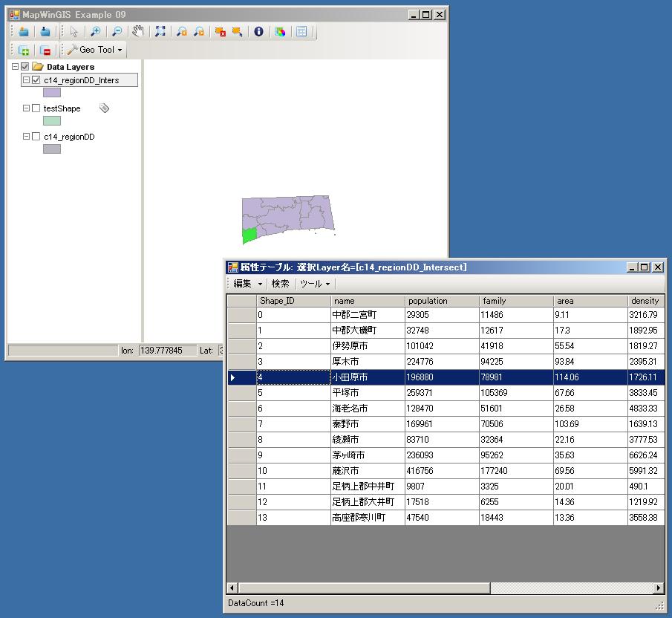Enable the testShape layer checkbox

coord(36,108)
